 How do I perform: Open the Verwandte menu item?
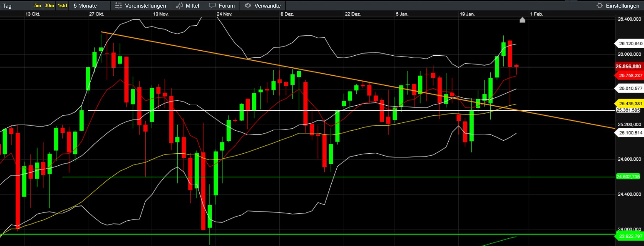[x=267, y=5]
